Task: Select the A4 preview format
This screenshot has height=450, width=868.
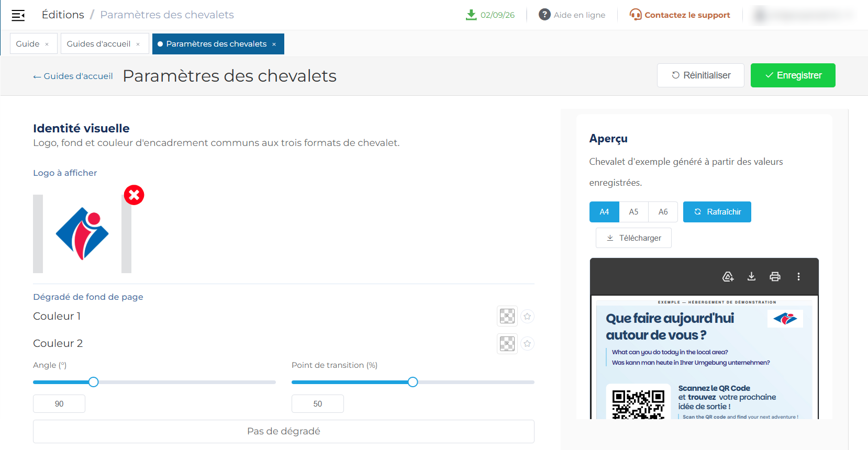Action: [604, 212]
